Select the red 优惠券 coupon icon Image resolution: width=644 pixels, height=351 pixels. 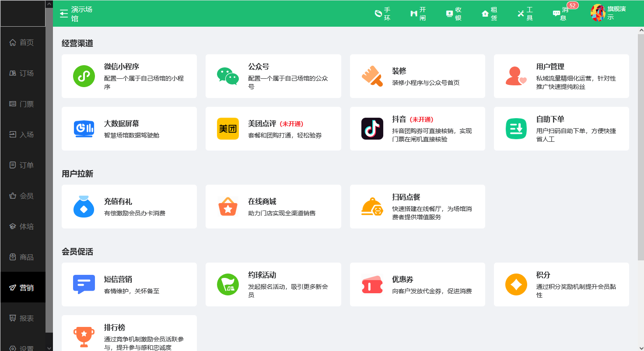click(x=372, y=284)
